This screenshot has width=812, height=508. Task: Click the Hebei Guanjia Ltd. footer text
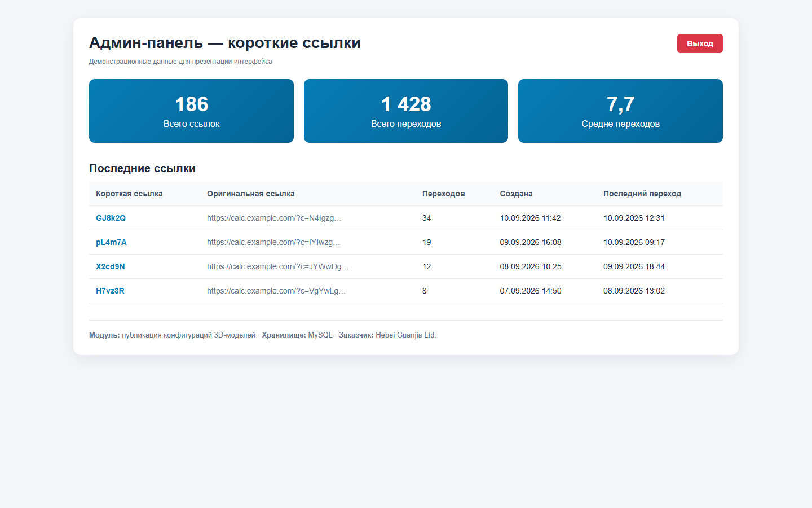coord(406,335)
